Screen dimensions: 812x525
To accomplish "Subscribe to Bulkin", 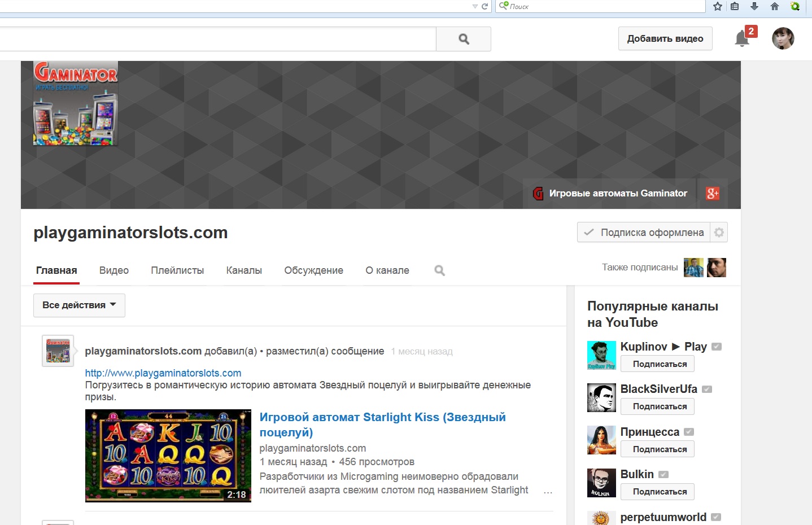I will [657, 492].
